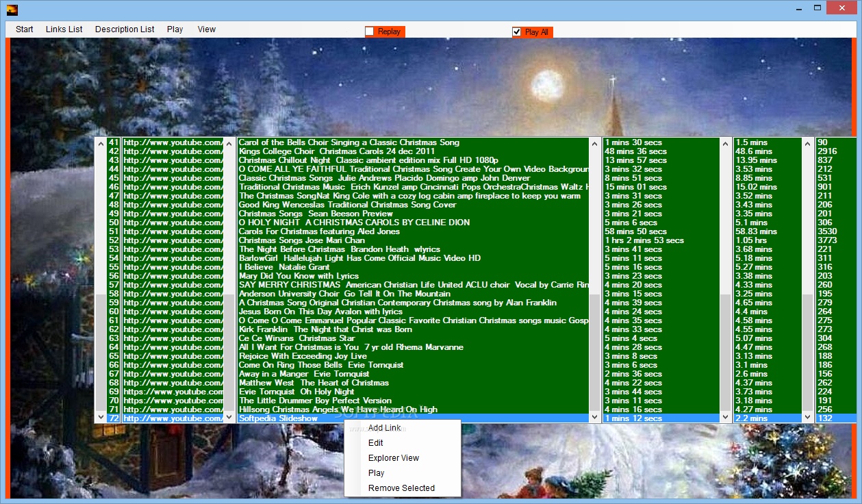Open the Links List menu
Screen dimensions: 862x504
pyautogui.click(x=64, y=29)
